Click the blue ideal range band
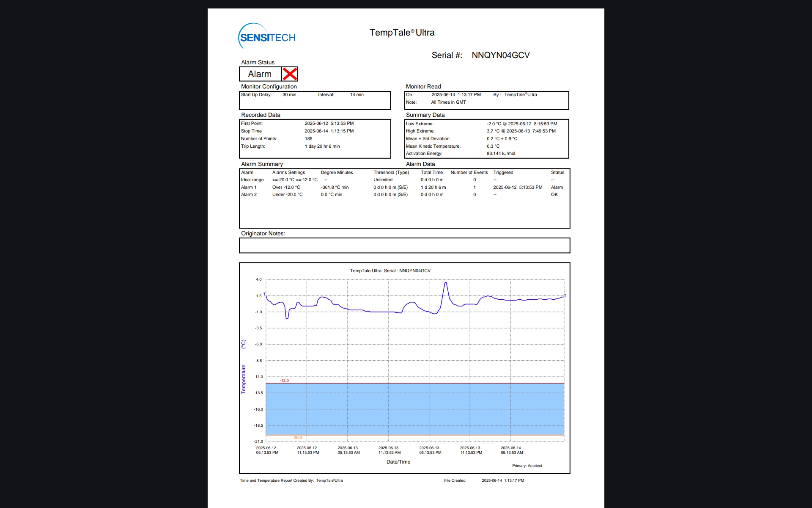812x508 pixels. [414, 409]
